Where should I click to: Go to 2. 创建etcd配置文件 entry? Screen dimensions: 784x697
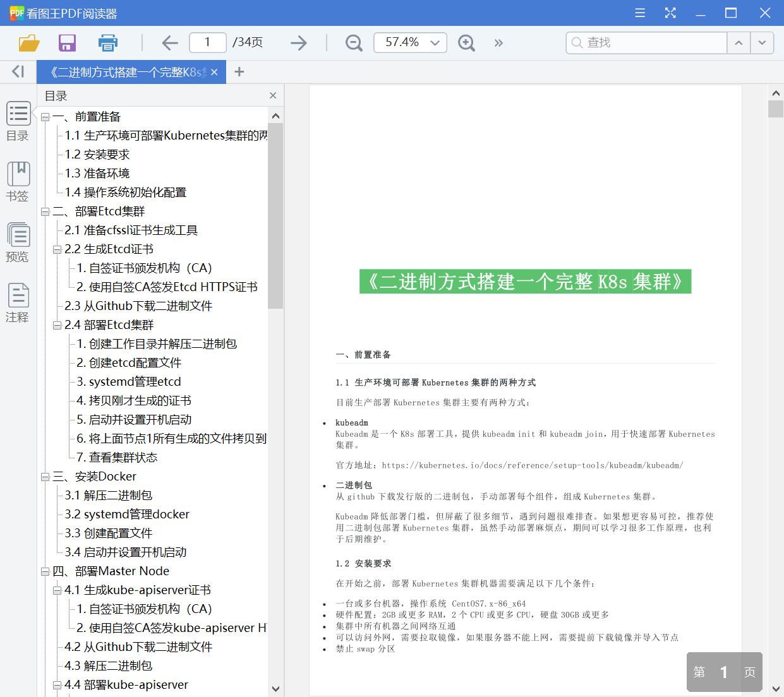pos(129,363)
